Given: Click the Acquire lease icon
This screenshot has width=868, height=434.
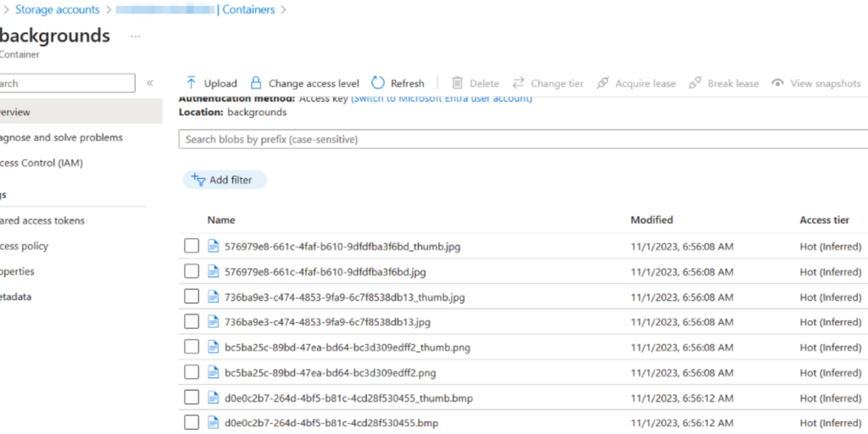Looking at the screenshot, I should pyautogui.click(x=603, y=83).
